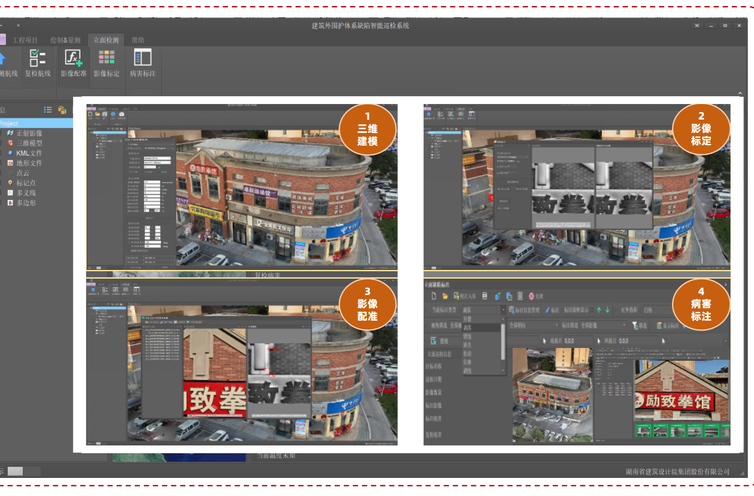Click camera icon in 三维建模 screenshot toolbar
Screen dimensions: 754x496
point(122,114)
